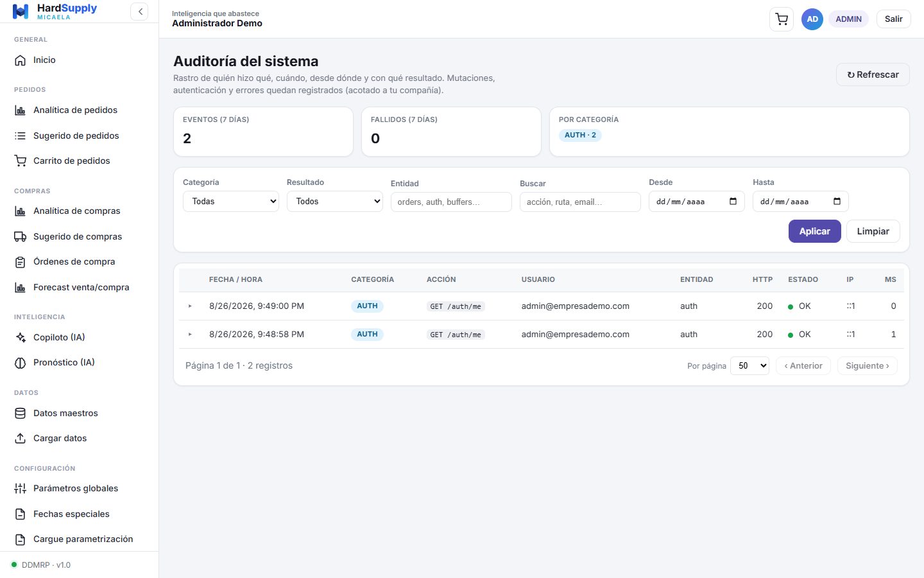Click the Buscar search input field
Screen dimensions: 924x578
580,202
